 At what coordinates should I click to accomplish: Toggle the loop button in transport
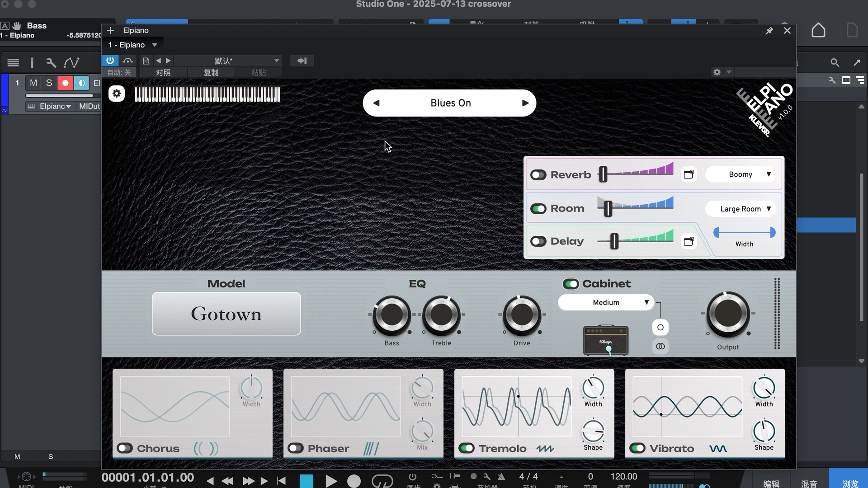pos(382,481)
